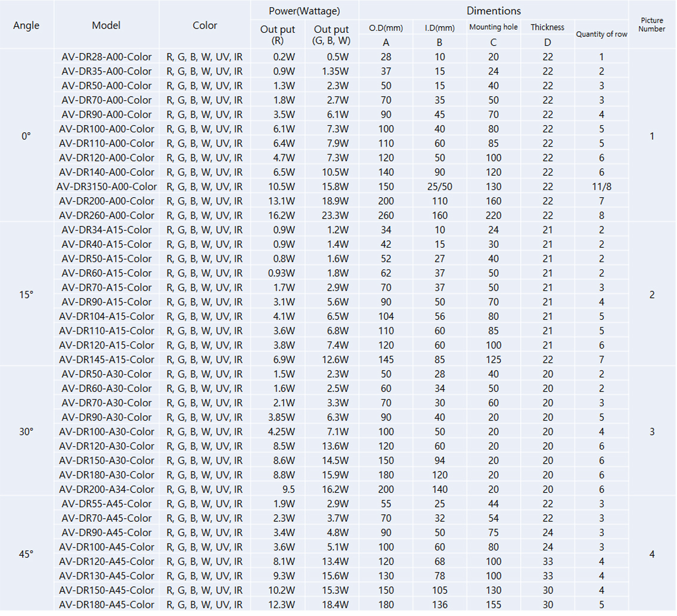Viewport: 677px width, 616px height.
Task: Select the 12.3W red output value
Action: pyautogui.click(x=281, y=605)
